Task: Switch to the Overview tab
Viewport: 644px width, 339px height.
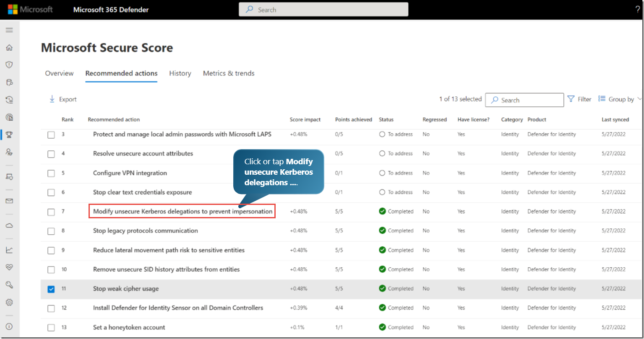Action: [x=59, y=73]
